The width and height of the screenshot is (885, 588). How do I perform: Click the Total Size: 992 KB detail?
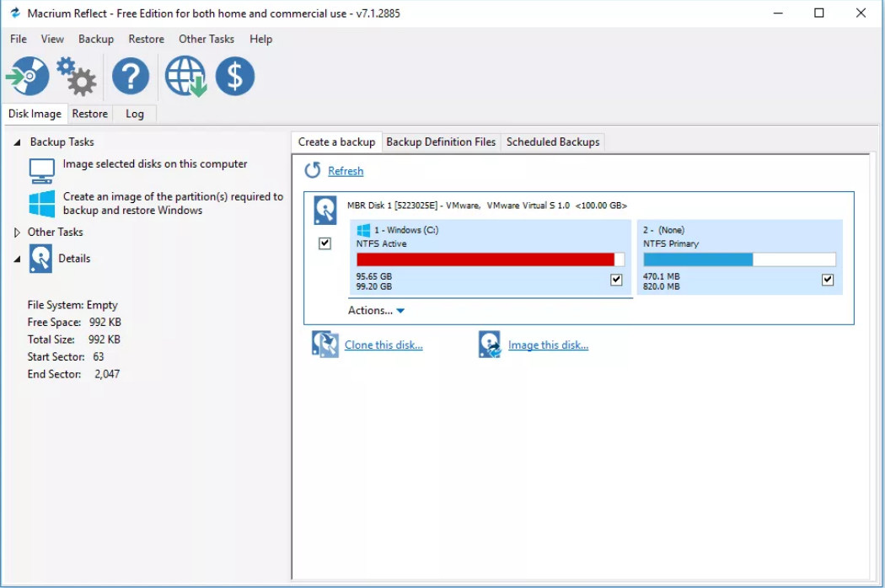(x=74, y=339)
